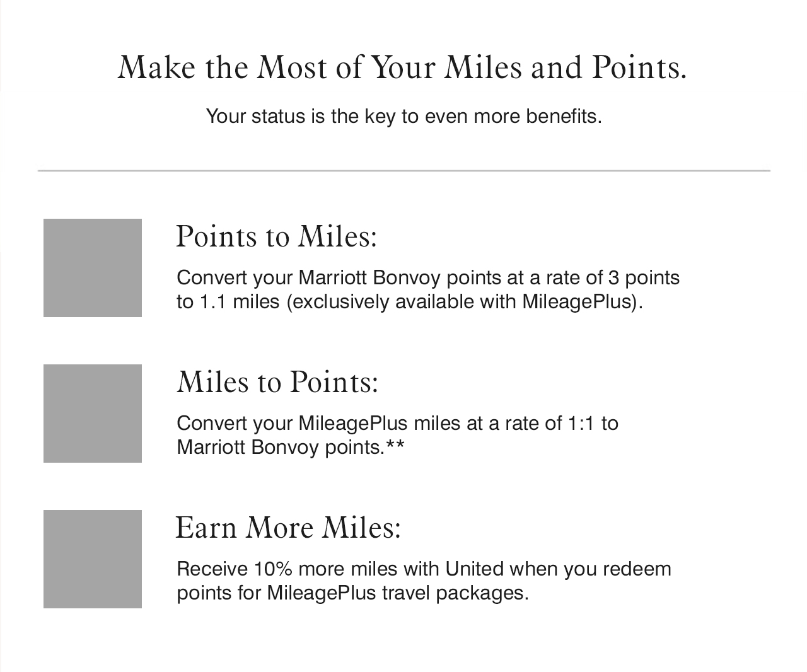
Task: Click the "Make the Most of Your Miles" headline
Action: (x=402, y=67)
